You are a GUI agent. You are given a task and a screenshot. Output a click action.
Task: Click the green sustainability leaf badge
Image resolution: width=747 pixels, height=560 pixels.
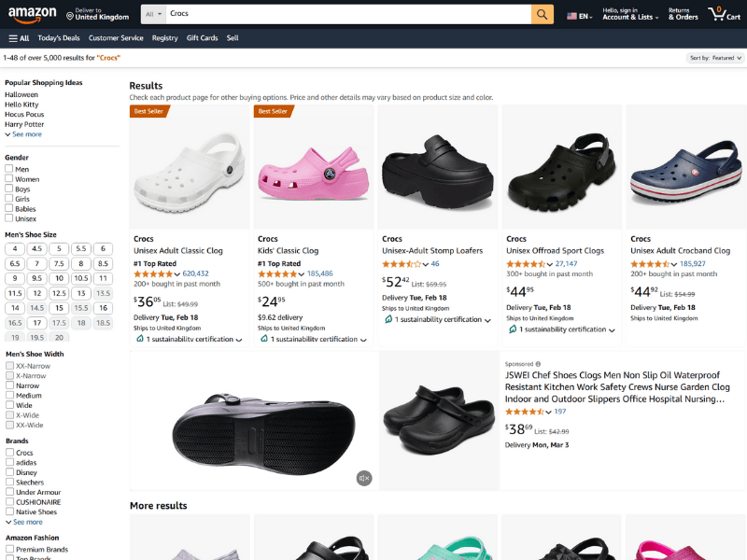[136, 339]
